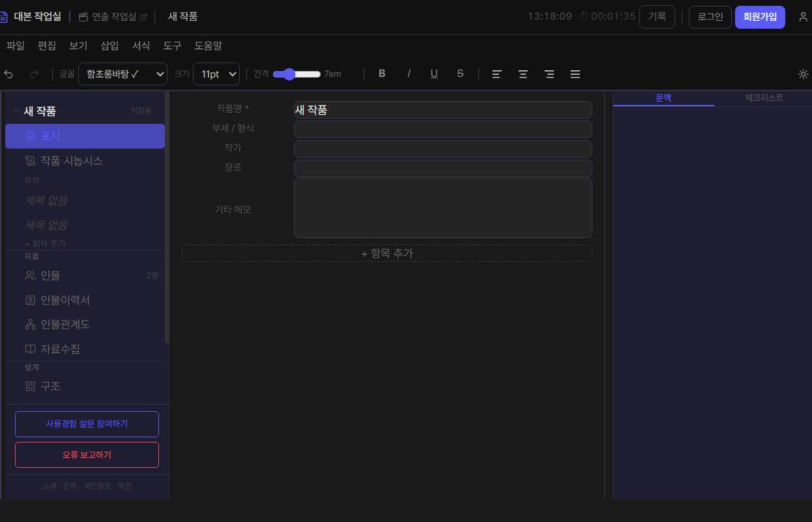Screen dimensions: 812x522
Task: Click the 13:18:09 clock display
Action: [550, 16]
